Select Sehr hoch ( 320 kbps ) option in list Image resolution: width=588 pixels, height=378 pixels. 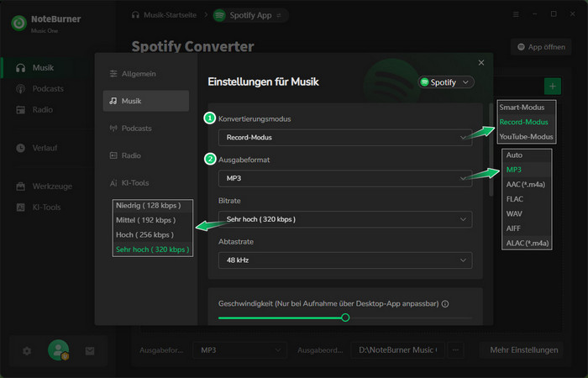click(153, 249)
